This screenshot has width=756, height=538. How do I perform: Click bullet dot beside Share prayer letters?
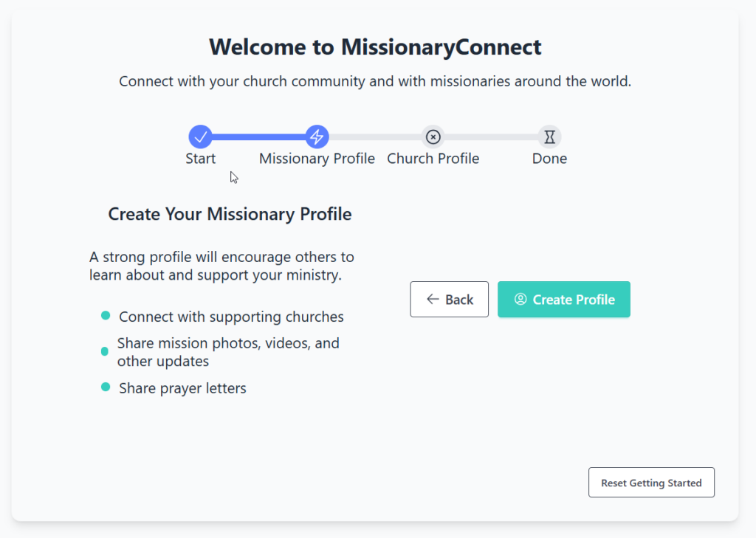pyautogui.click(x=106, y=387)
